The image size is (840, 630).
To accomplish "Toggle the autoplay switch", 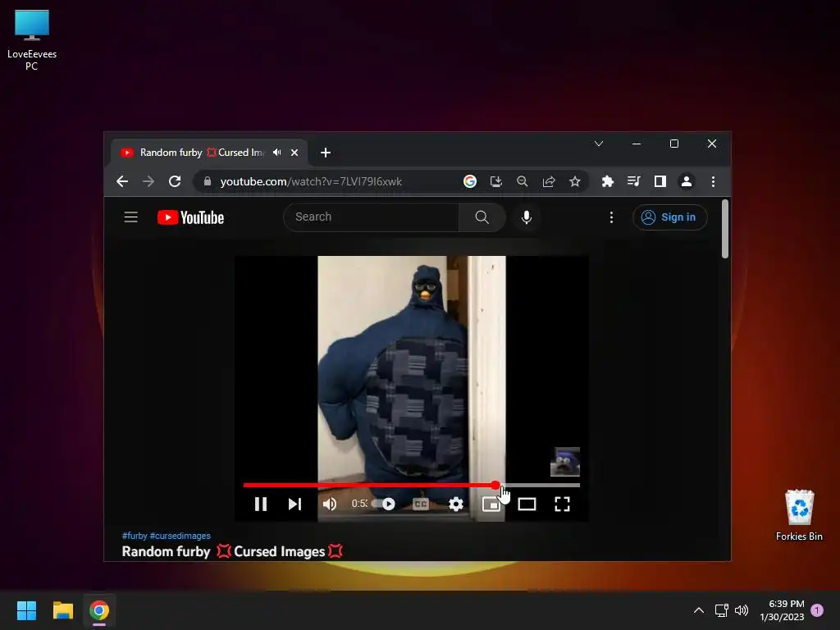I will pyautogui.click(x=384, y=504).
